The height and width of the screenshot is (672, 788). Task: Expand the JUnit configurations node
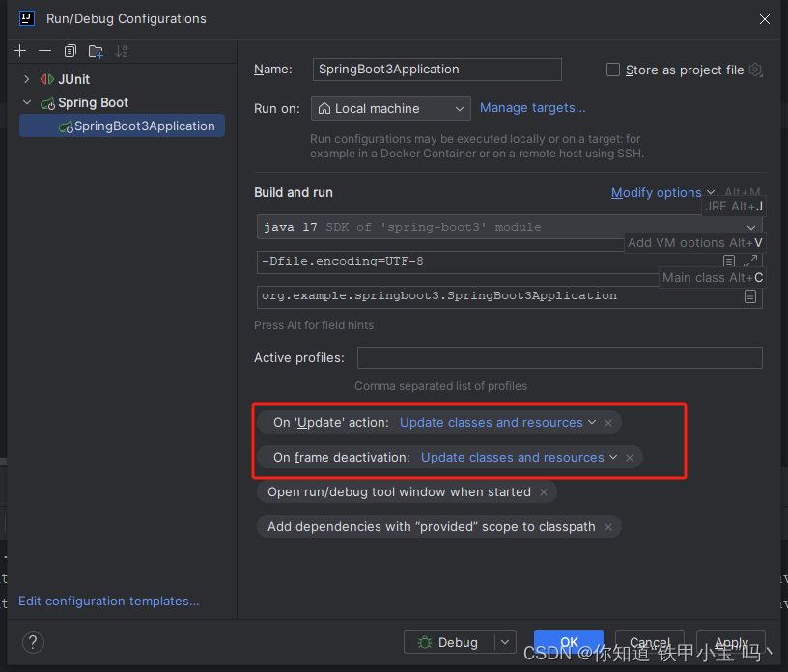(27, 79)
